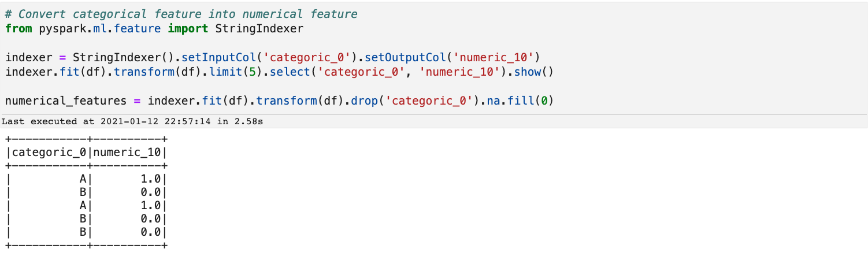
Task: Click the categoric_0 output table header
Action: coord(49,153)
